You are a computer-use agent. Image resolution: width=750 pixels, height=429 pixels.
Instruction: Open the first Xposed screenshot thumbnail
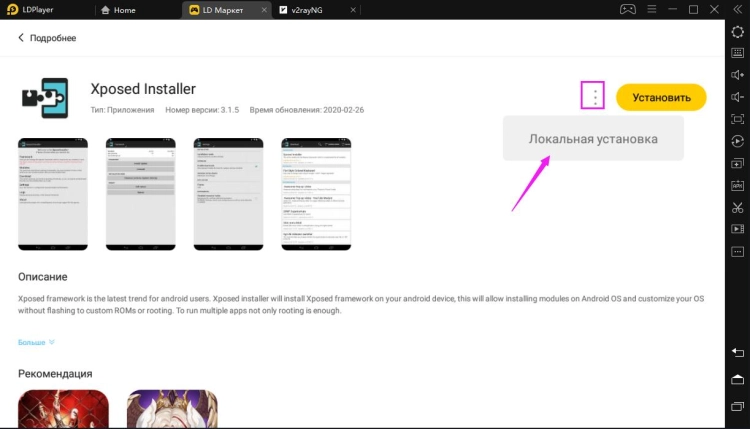click(53, 194)
